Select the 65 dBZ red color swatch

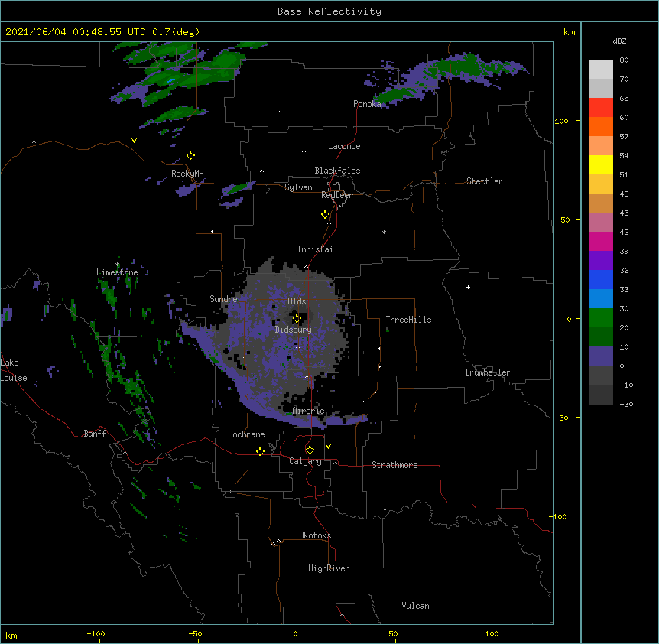[x=601, y=107]
